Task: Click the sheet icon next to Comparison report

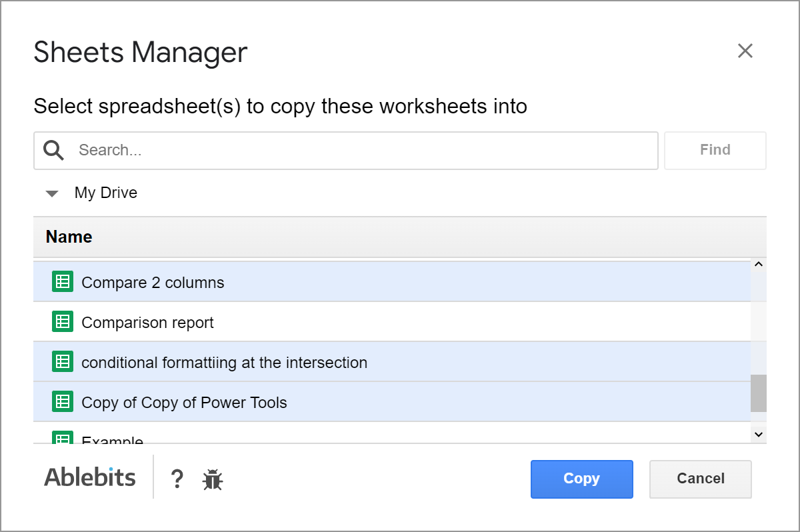Action: 62,322
